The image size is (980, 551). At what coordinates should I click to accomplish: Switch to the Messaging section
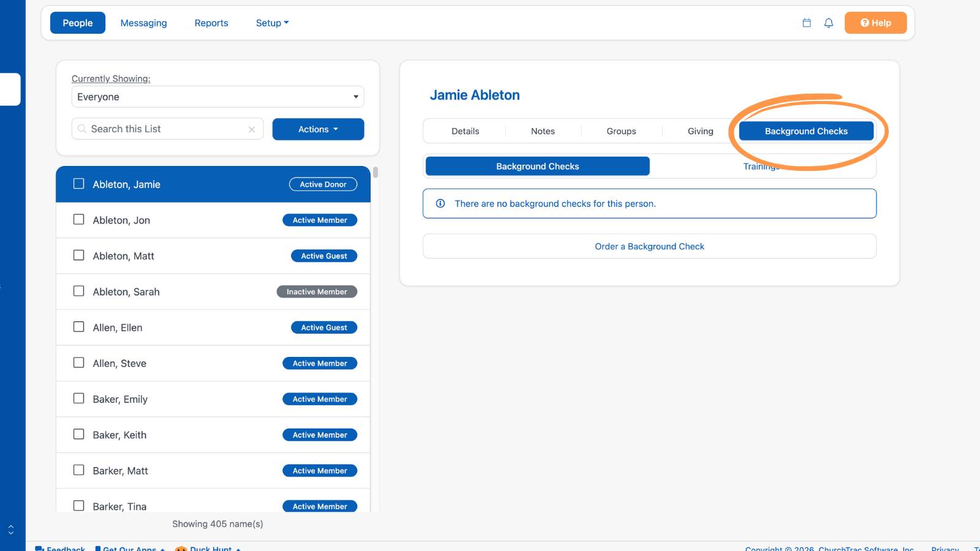click(x=143, y=23)
